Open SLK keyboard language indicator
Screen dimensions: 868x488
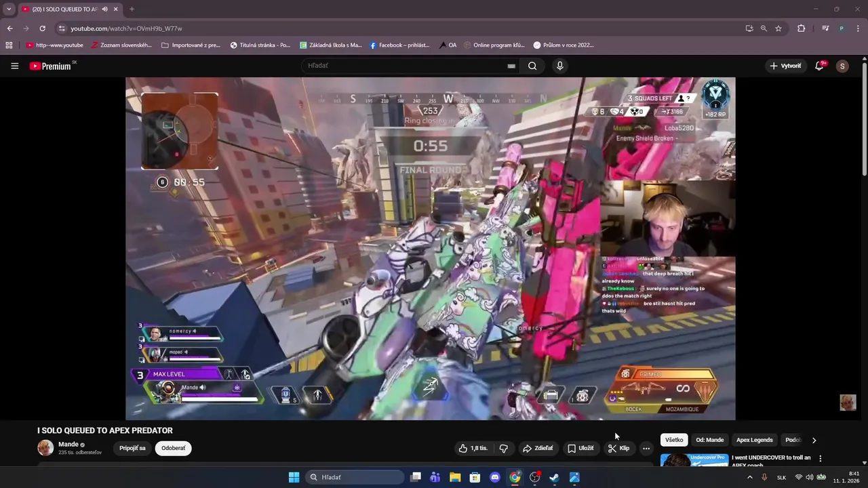tap(781, 477)
